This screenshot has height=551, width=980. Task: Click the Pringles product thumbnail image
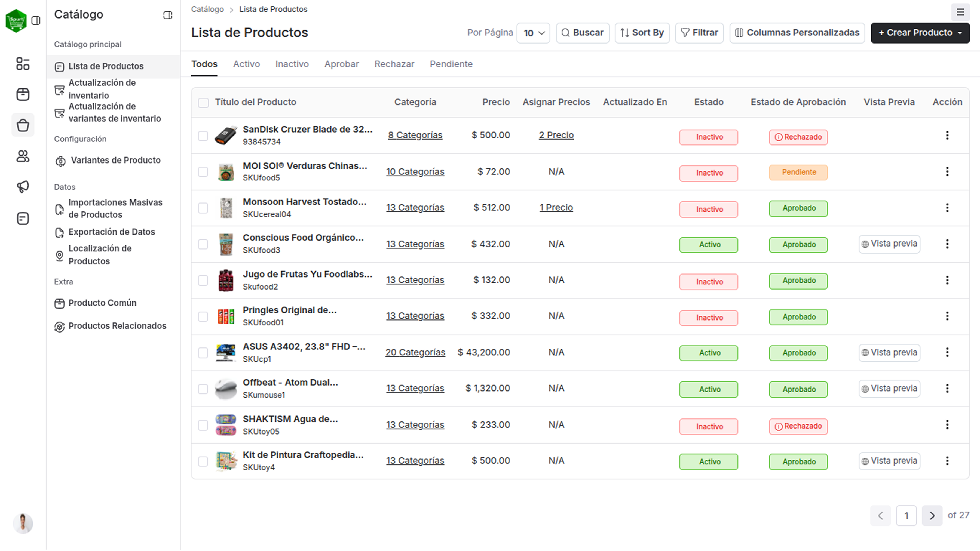(x=226, y=317)
